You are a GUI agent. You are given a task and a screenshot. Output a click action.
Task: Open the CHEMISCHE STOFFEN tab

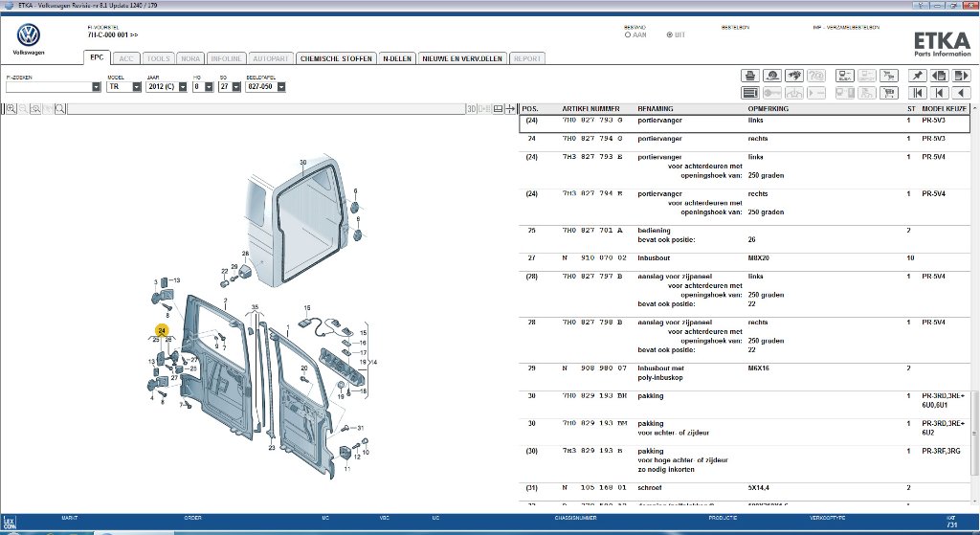point(336,58)
